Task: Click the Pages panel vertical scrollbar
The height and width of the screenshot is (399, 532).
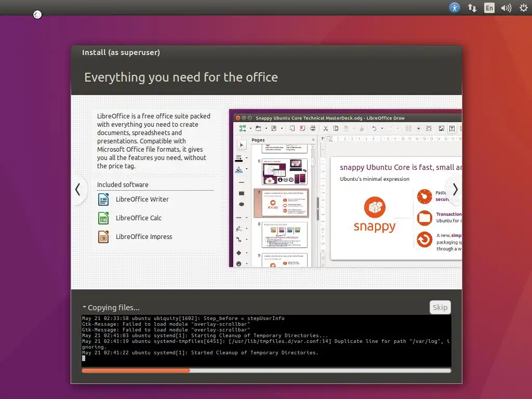Action: 313,205
